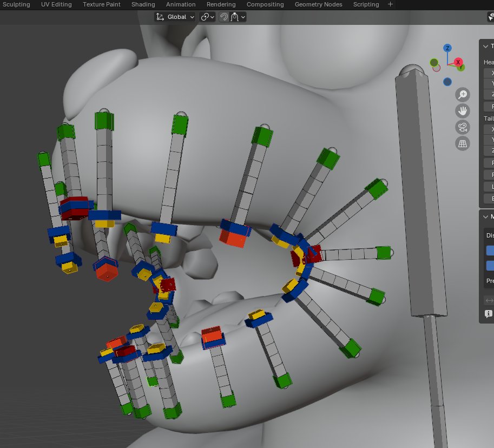This screenshot has height=448, width=494.
Task: Select the orange cube under the upper lip center
Action: coord(233,238)
